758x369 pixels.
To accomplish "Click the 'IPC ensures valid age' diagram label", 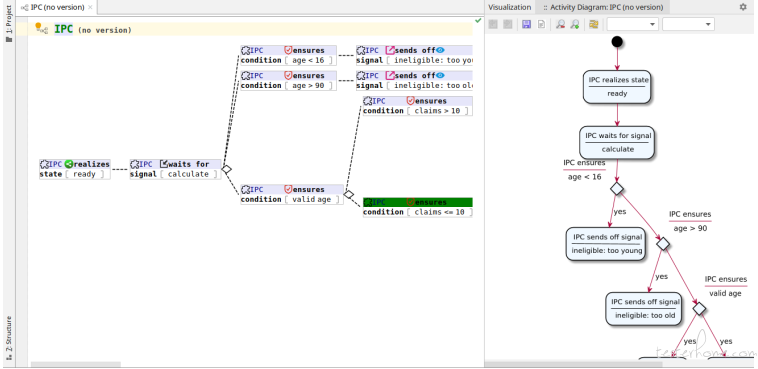I will coord(725,286).
